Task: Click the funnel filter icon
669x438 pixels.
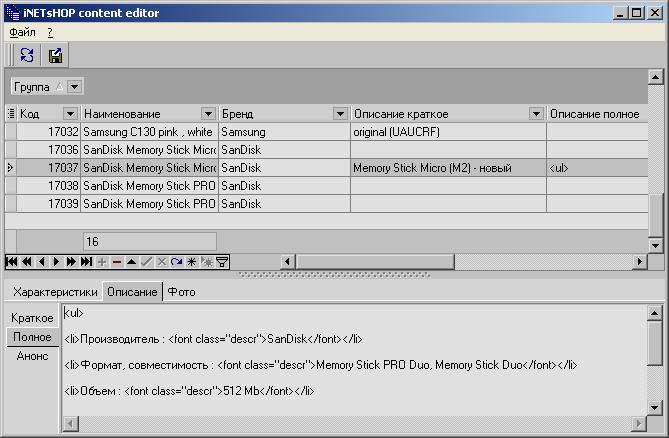Action: (222, 261)
